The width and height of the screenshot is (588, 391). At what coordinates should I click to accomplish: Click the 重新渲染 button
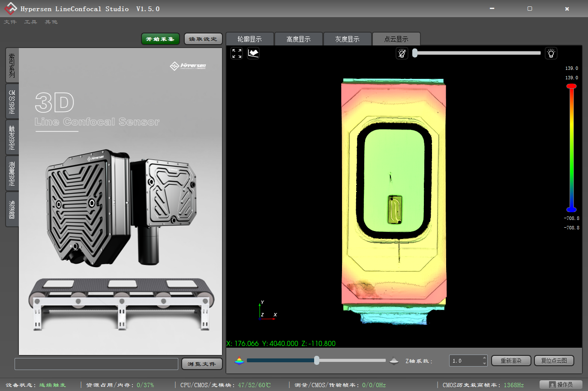pos(511,361)
